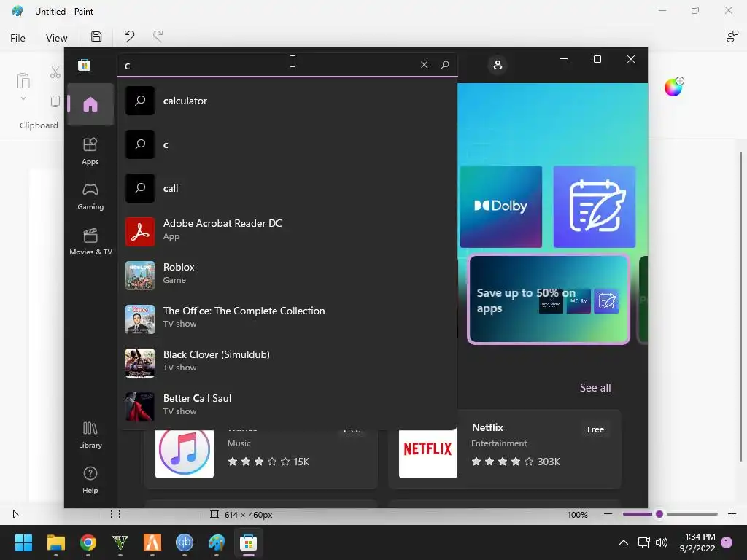Open Help in the Store sidebar
Viewport: 747px width, 560px height.
(x=90, y=480)
